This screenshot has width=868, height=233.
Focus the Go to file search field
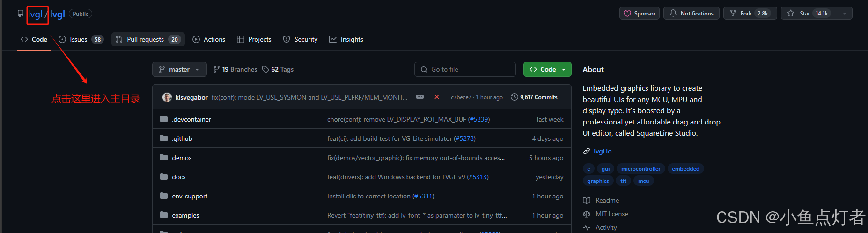pyautogui.click(x=465, y=69)
